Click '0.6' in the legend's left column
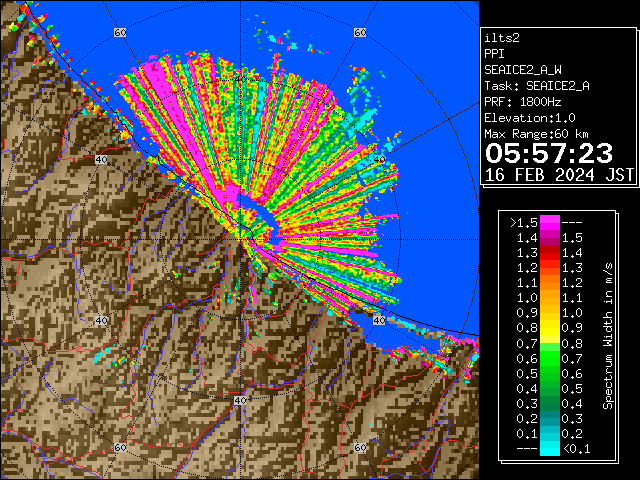The width and height of the screenshot is (640, 480). 527,358
